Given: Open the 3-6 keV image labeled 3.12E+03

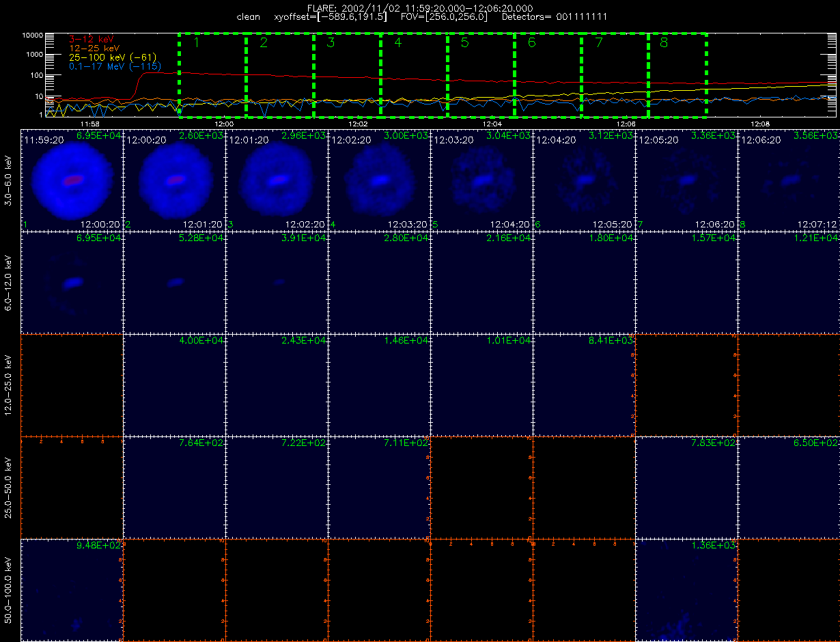Looking at the screenshot, I should (584, 180).
